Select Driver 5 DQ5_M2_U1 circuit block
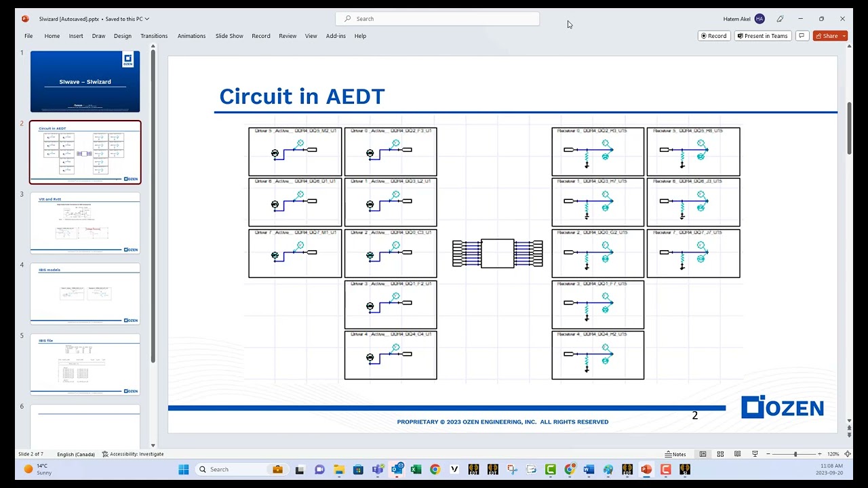Screen dimensions: 868x488 pos(295,152)
